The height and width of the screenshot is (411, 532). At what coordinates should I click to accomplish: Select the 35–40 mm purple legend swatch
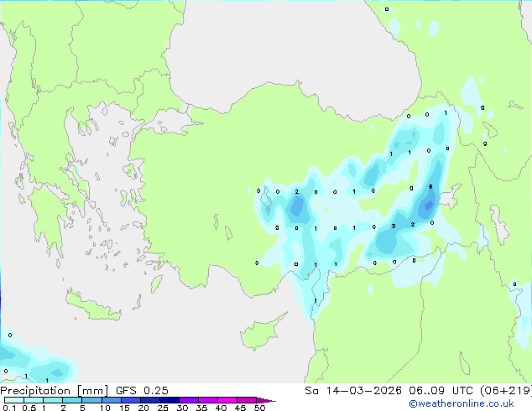point(207,400)
